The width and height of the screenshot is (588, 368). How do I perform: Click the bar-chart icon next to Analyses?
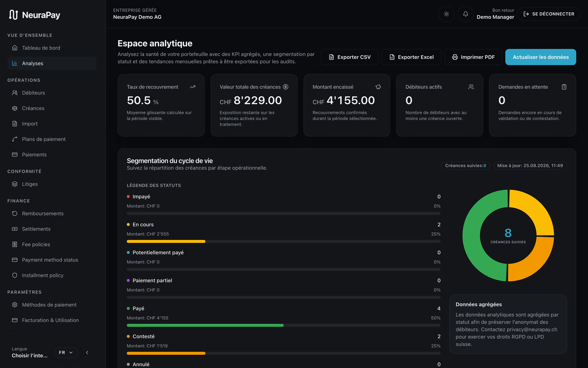pyautogui.click(x=15, y=63)
